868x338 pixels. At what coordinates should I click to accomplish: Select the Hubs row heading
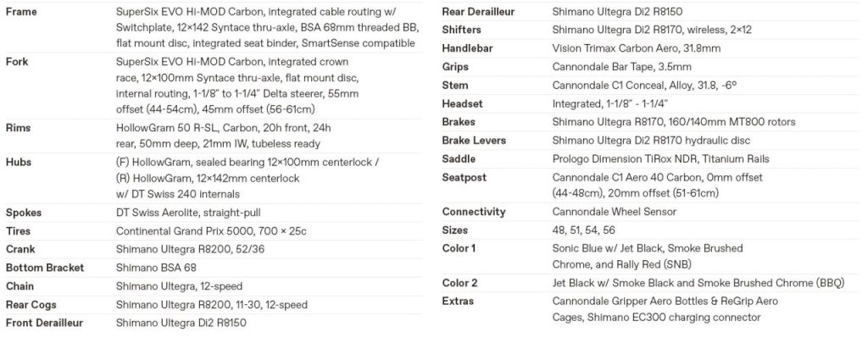pos(19,162)
